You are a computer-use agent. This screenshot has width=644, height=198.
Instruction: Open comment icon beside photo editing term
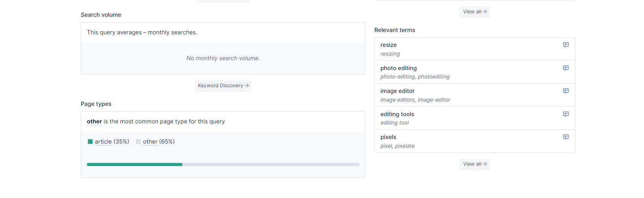(x=566, y=68)
